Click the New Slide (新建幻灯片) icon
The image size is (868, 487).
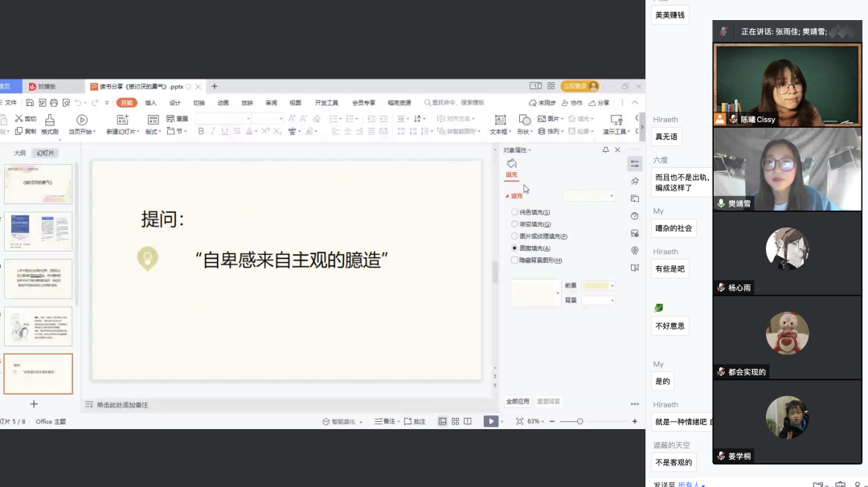(122, 120)
